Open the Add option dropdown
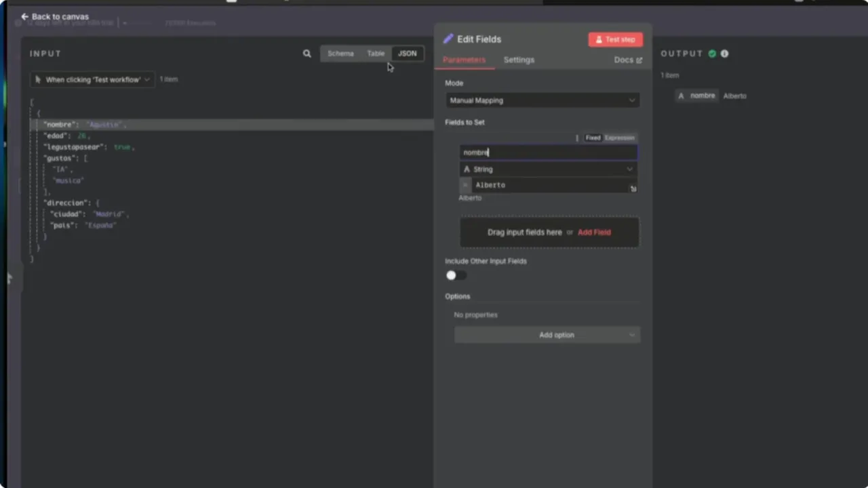The image size is (868, 488). pos(547,335)
